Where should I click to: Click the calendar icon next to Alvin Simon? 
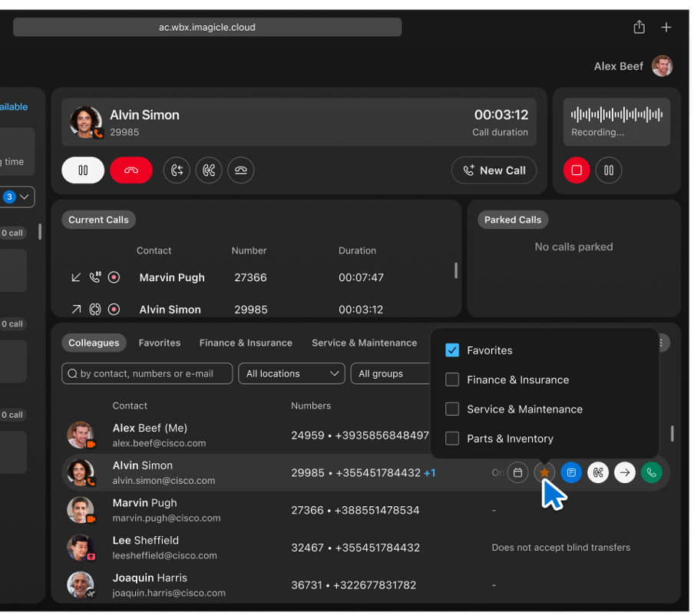pos(517,472)
